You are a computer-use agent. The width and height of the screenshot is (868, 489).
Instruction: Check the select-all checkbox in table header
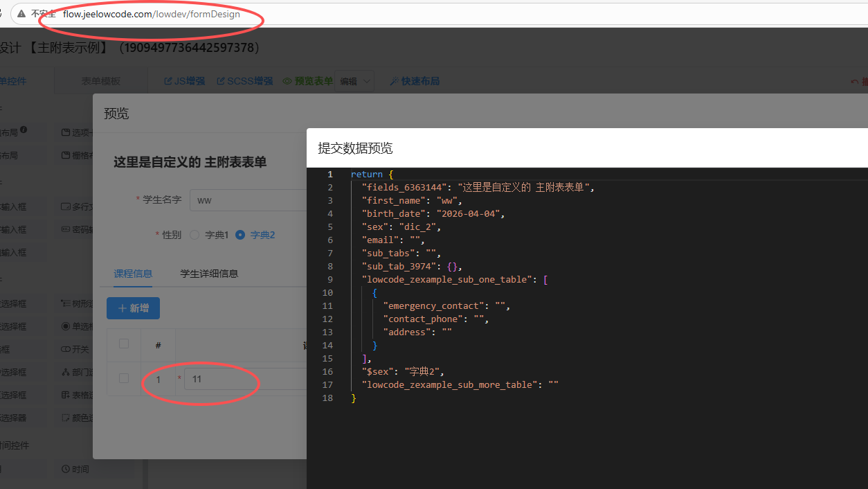[124, 344]
